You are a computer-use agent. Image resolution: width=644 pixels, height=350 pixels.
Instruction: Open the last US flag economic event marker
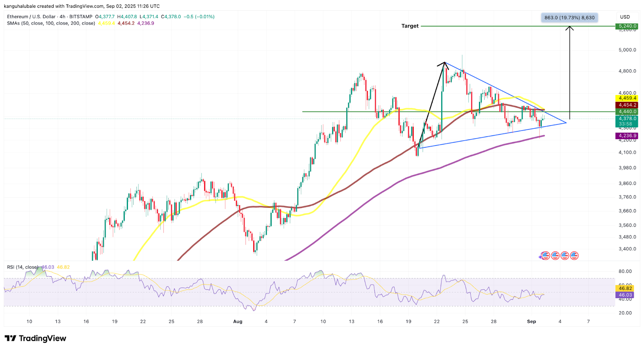click(574, 255)
